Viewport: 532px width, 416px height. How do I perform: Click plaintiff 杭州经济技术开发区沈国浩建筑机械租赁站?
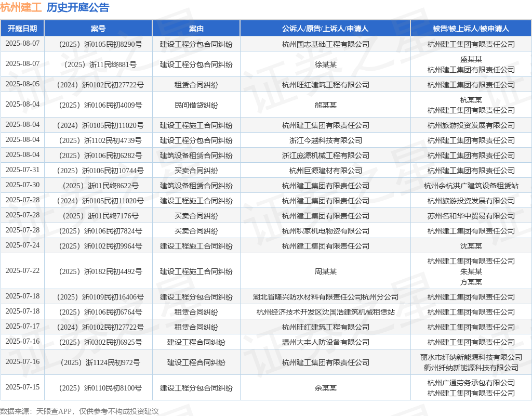325,312
